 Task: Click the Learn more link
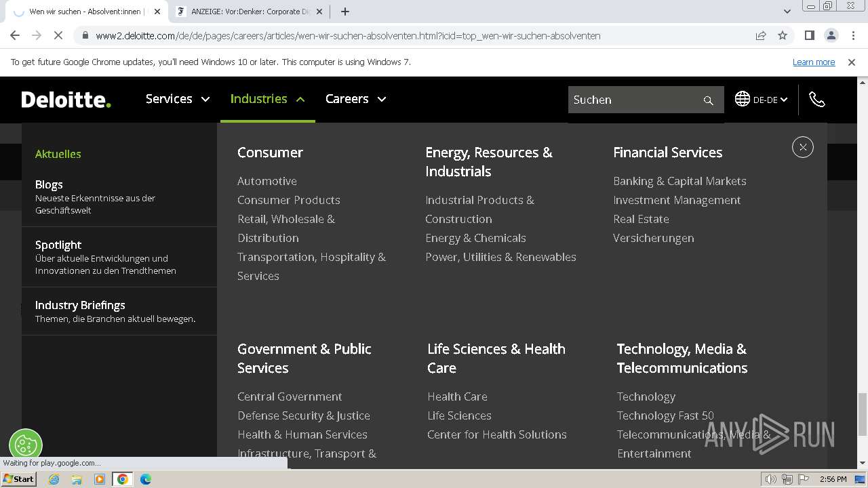pos(814,62)
